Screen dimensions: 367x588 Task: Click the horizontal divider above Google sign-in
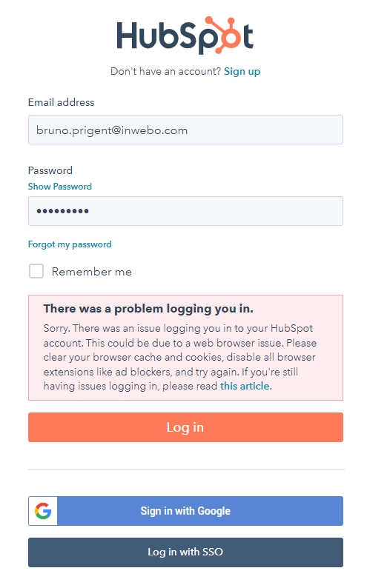(x=186, y=469)
